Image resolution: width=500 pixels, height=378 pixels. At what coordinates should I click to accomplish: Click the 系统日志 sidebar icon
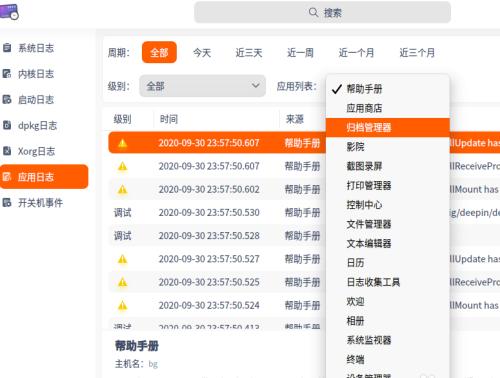pos(7,48)
